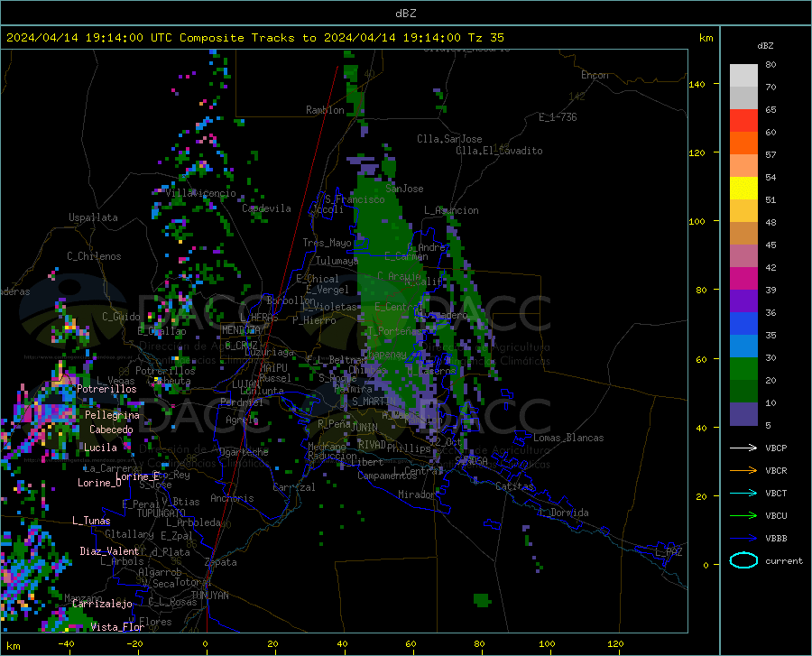Click the 'Tz 35' text in the header
Viewport: 812px width, 656px height.
coord(486,38)
